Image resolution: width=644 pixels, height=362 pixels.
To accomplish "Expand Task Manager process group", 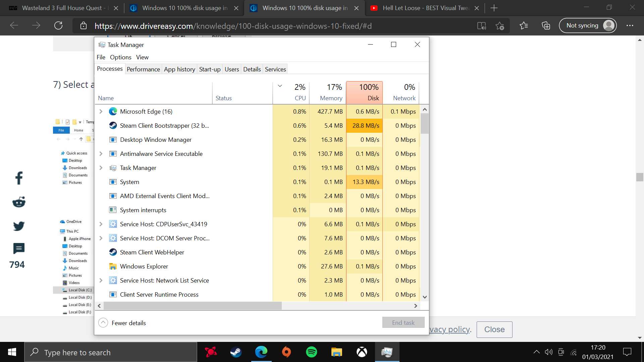I will [101, 168].
